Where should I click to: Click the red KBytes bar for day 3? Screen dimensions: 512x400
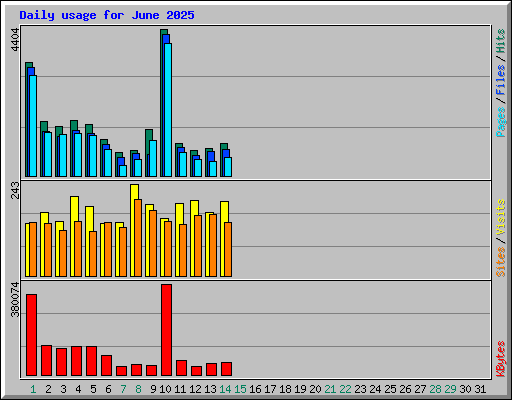[x=61, y=362]
